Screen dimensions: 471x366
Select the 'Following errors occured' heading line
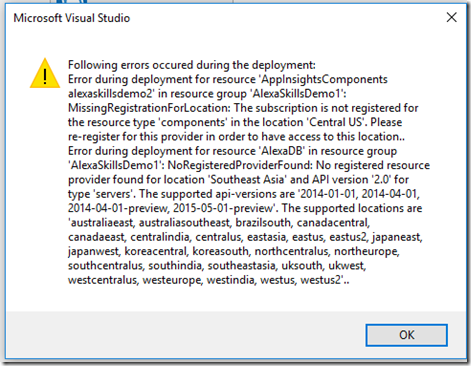[192, 65]
